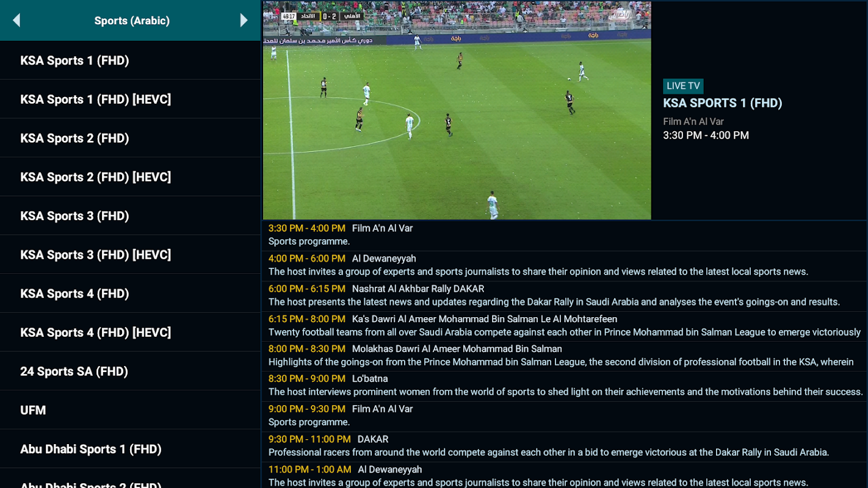Open 6:00 PM Nashrat Al Akhbar Rally DAKAR

[565, 295]
